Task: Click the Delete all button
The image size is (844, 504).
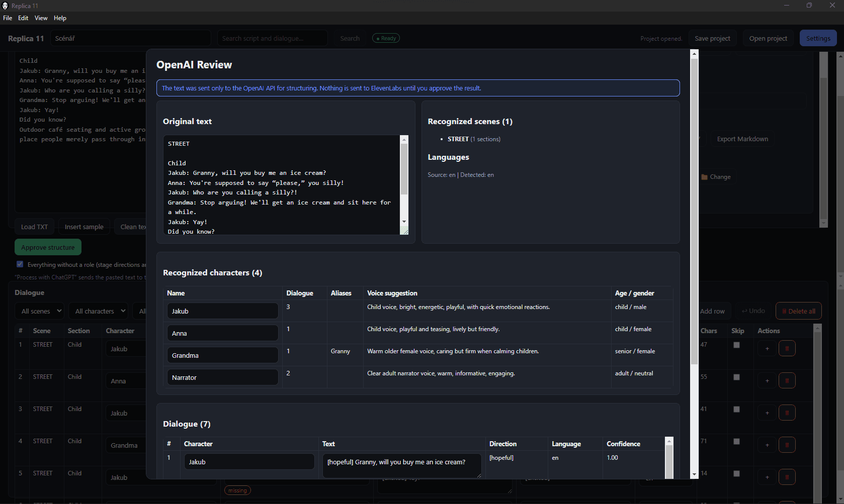Action: coord(799,311)
